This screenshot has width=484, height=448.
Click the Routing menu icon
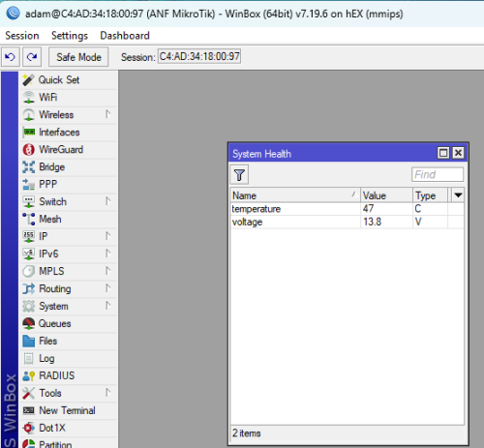point(28,289)
